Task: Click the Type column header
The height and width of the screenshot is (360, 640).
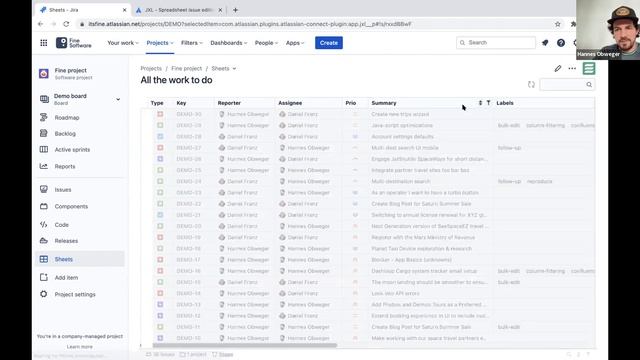Action: click(x=157, y=103)
